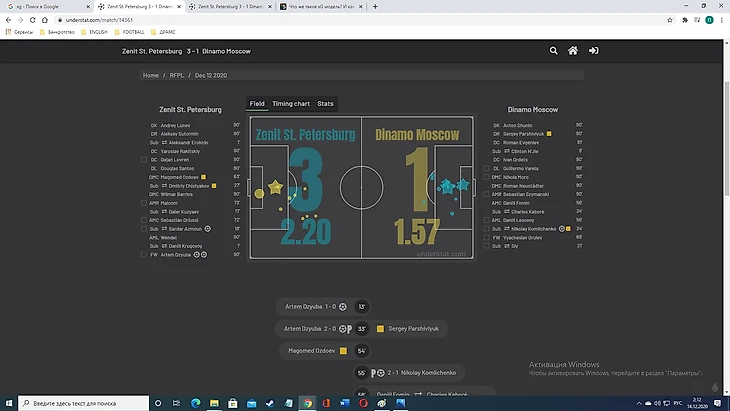Open the Stats tab

pyautogui.click(x=325, y=104)
